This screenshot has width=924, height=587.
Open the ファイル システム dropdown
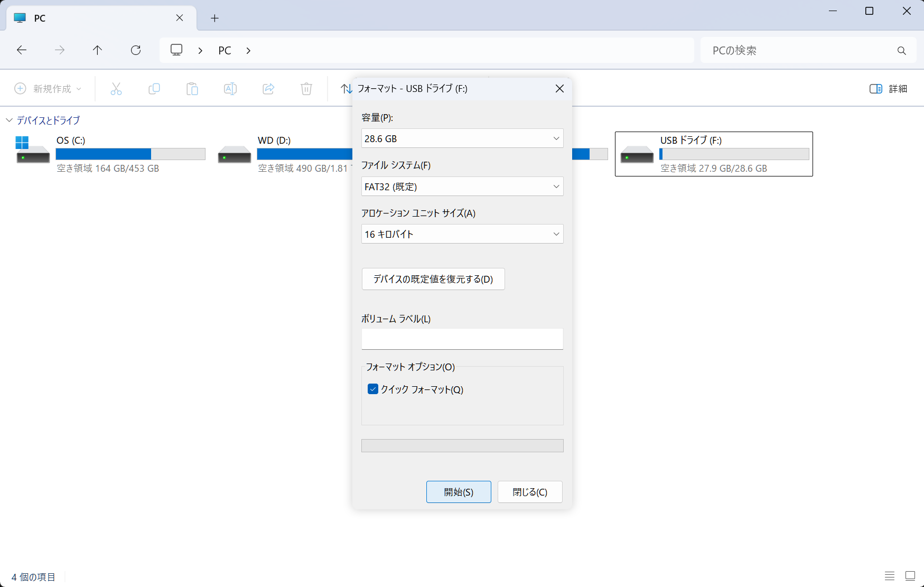tap(462, 187)
